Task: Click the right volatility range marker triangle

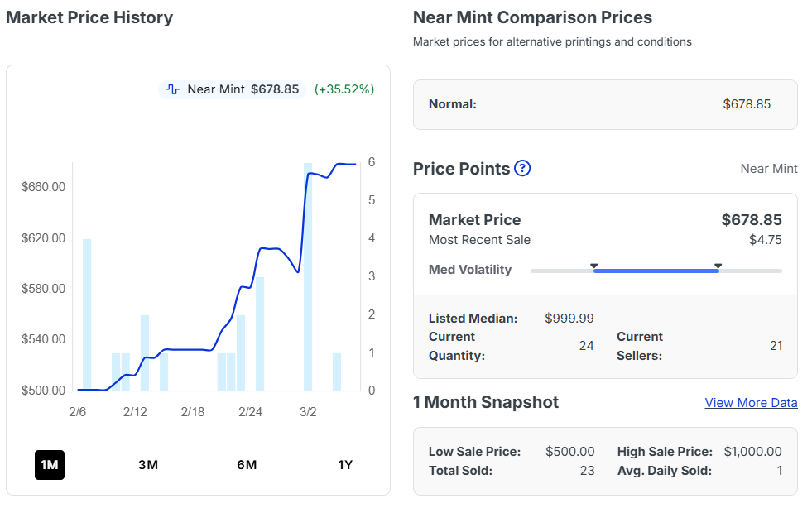Action: click(x=718, y=266)
